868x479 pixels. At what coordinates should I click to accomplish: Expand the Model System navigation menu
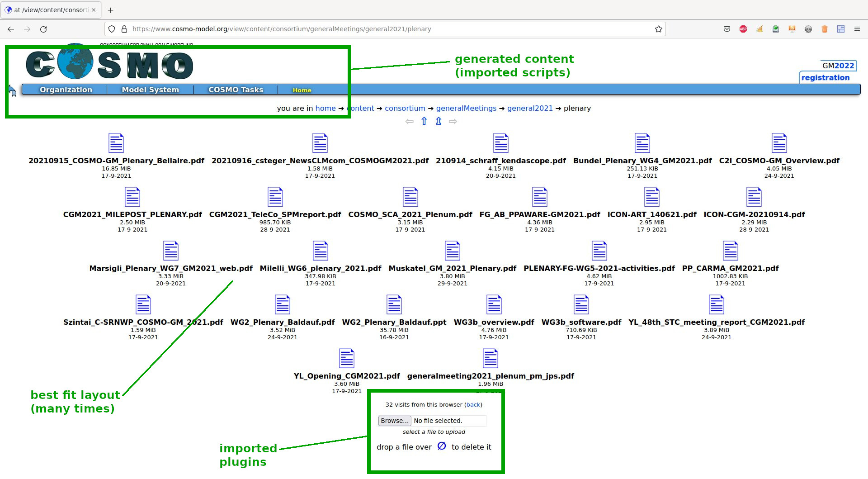coord(150,90)
